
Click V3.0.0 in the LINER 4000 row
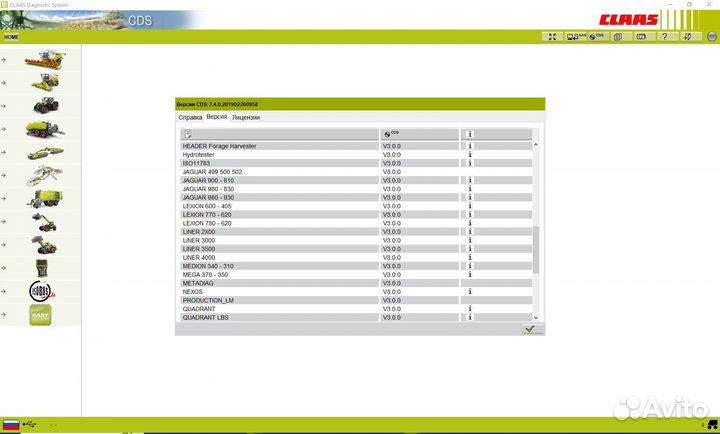[x=392, y=258]
